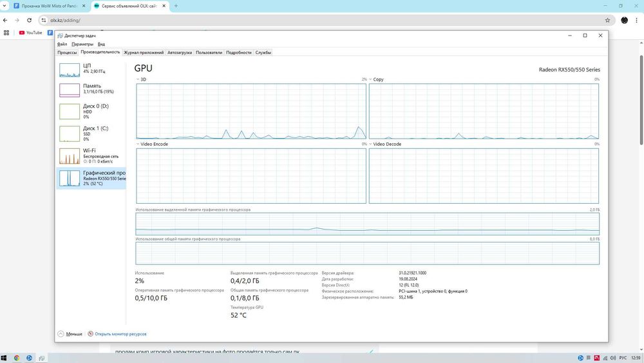644x363 pixels.
Task: Click the Task Manager taskbar icon
Action: 41,358
